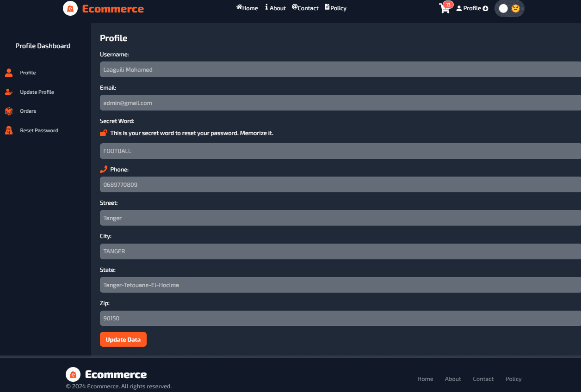Click the padlock icon beside Secret Word
The width and height of the screenshot is (581, 392).
click(103, 133)
